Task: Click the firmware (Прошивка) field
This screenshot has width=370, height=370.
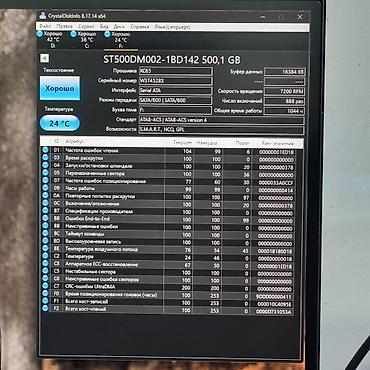Action: (x=175, y=71)
